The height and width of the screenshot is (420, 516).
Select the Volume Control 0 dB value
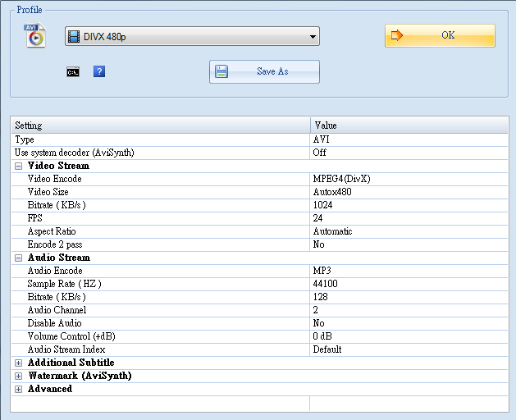point(410,336)
